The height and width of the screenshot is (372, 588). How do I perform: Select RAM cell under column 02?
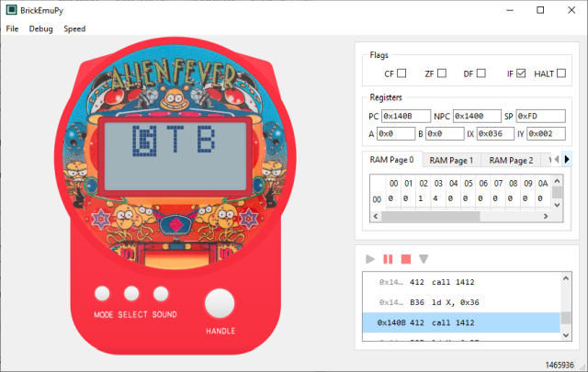click(x=424, y=198)
